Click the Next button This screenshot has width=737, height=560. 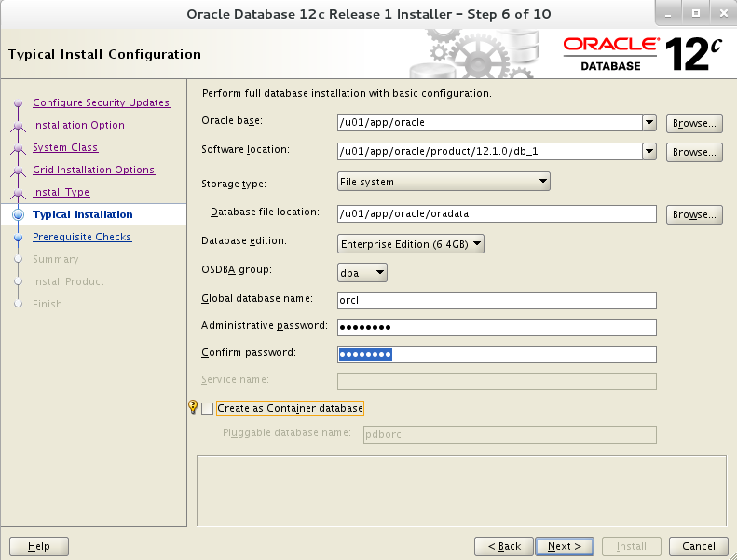pyautogui.click(x=565, y=546)
